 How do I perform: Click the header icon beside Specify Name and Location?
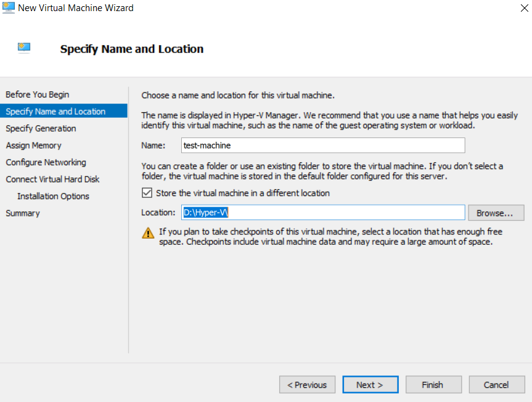[x=24, y=48]
